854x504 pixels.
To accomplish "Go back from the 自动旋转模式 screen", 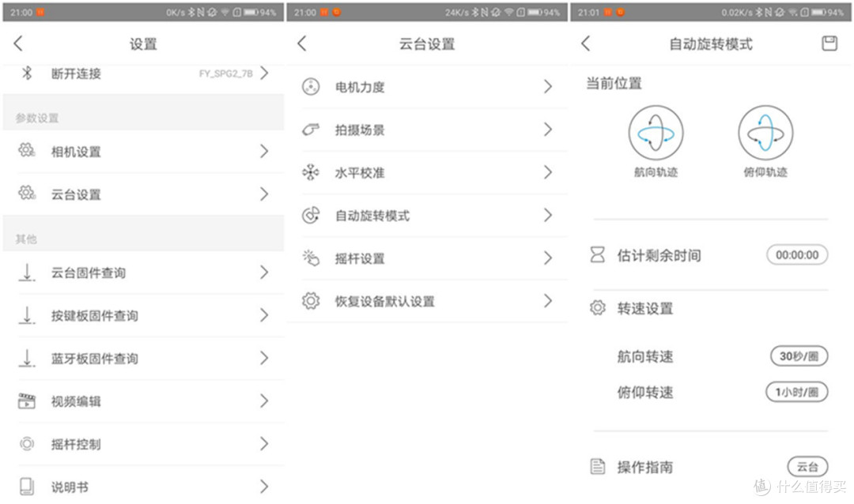I will (x=586, y=43).
